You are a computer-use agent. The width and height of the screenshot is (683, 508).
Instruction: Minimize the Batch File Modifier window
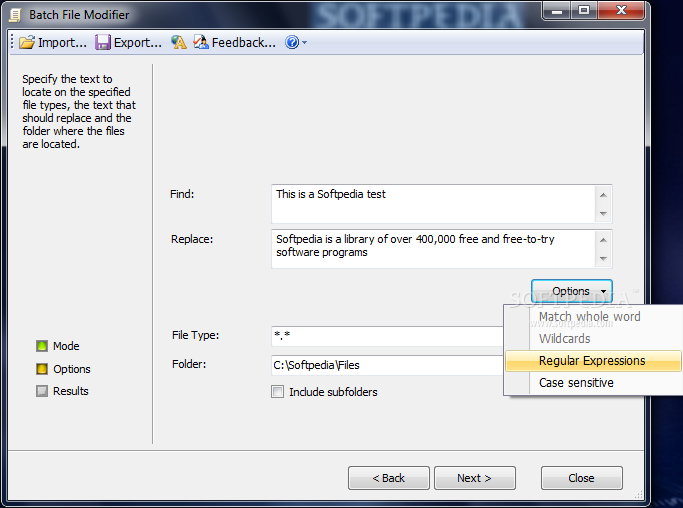click(556, 10)
